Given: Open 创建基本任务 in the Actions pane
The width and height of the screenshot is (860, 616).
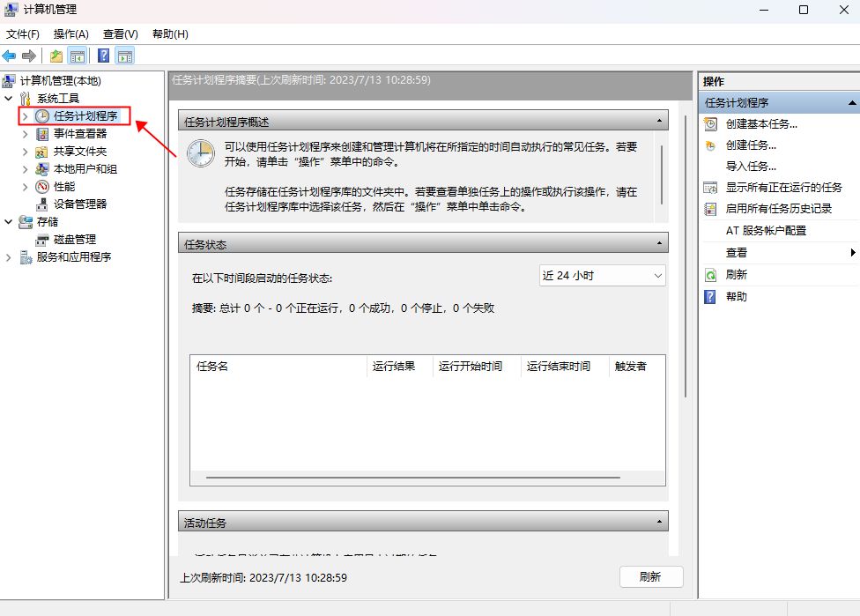Looking at the screenshot, I should pos(760,123).
